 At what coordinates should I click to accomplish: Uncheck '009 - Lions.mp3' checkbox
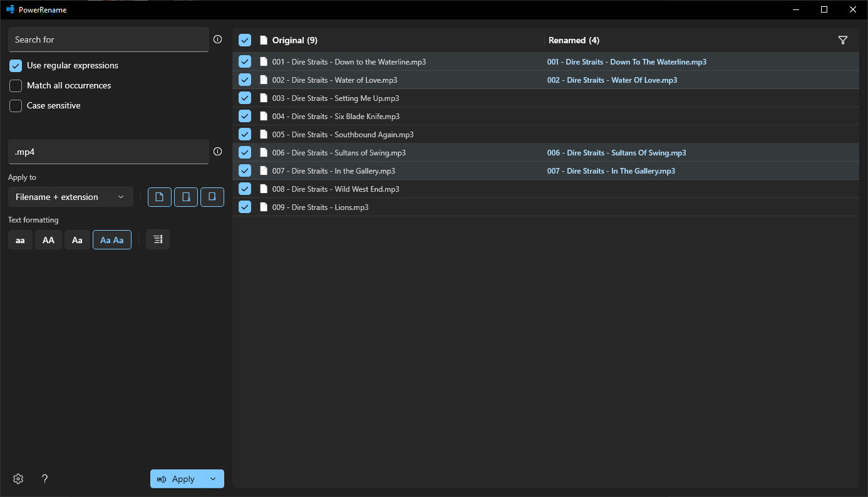pyautogui.click(x=245, y=207)
